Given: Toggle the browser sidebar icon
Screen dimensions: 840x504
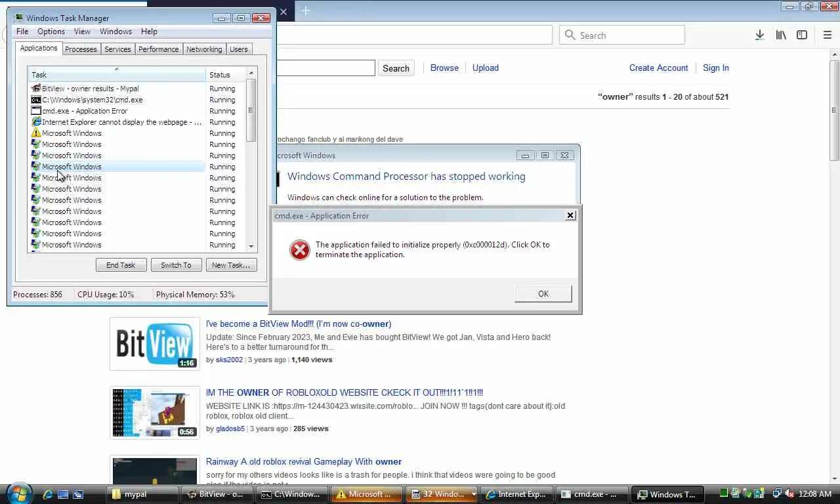Looking at the screenshot, I should [802, 35].
